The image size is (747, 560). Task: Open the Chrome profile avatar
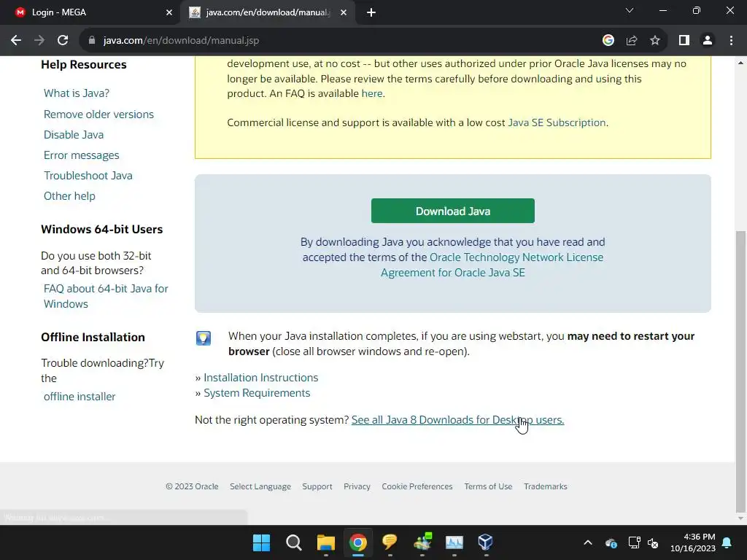tap(708, 41)
